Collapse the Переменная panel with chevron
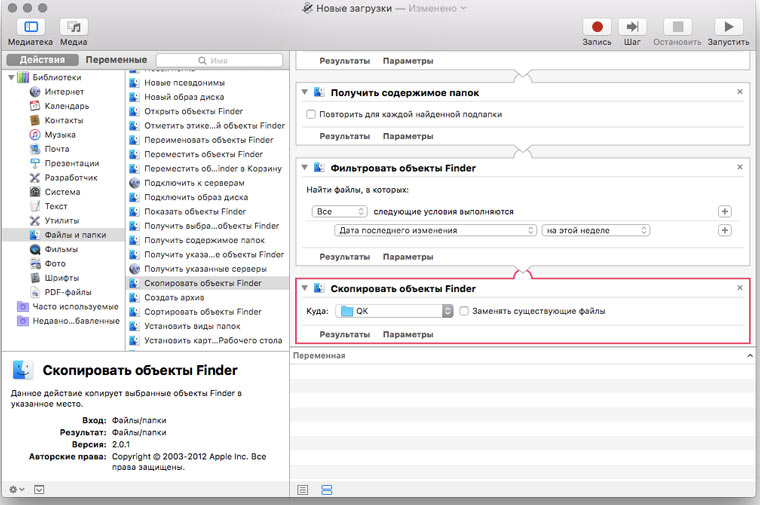Screen dimensions: 760x505 tap(750, 356)
